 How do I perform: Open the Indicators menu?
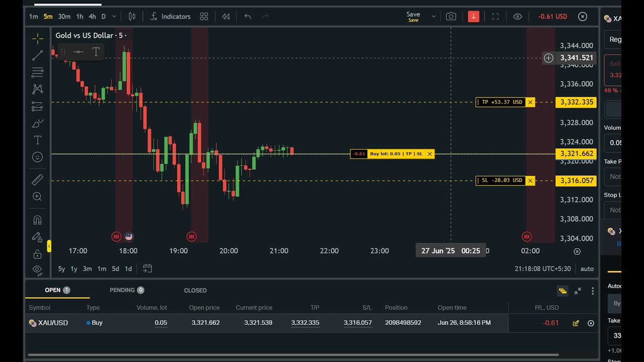[x=171, y=17]
